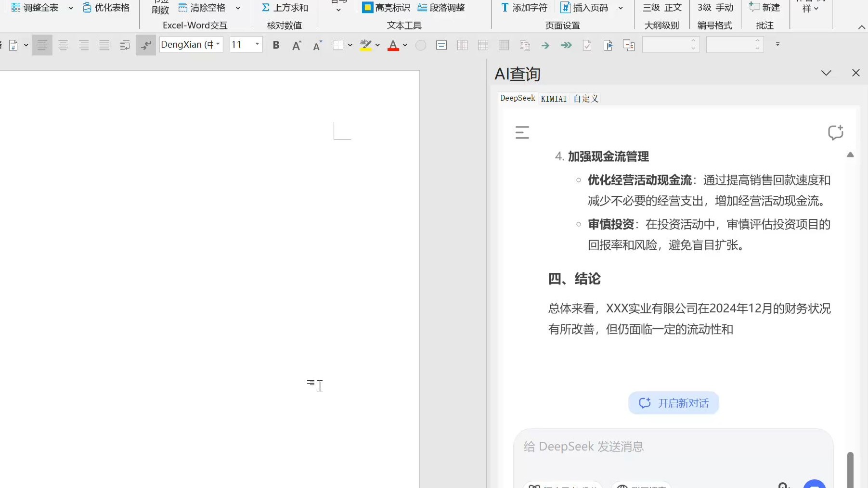Screen dimensions: 868x488
Task: Open the DeepSeek sidebar menu icon
Action: (x=522, y=132)
